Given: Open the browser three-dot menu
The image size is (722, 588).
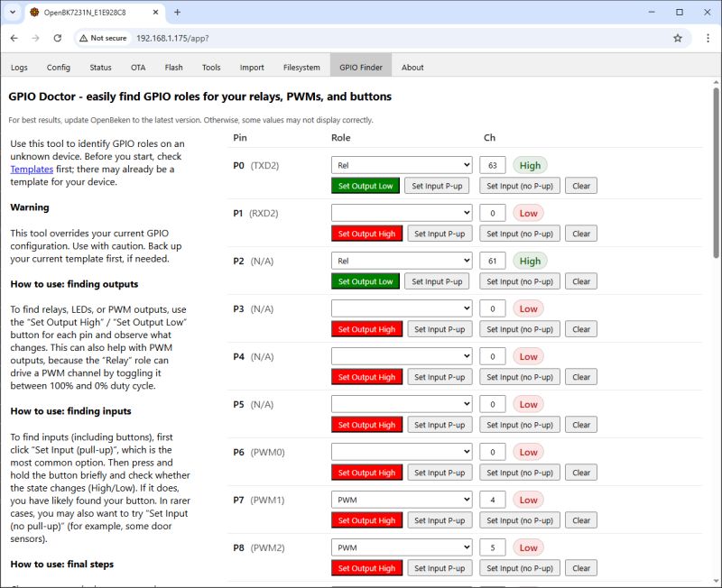Looking at the screenshot, I should 708,40.
